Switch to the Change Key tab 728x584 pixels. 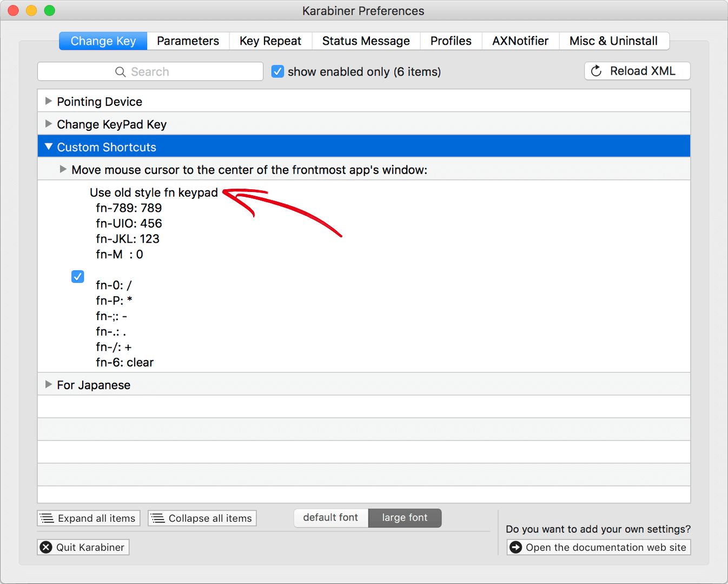click(103, 41)
